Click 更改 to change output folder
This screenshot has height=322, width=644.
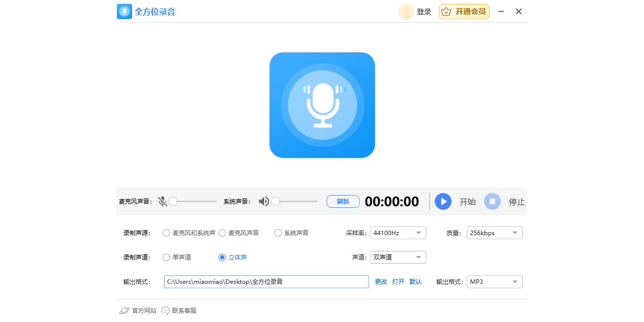(x=381, y=282)
